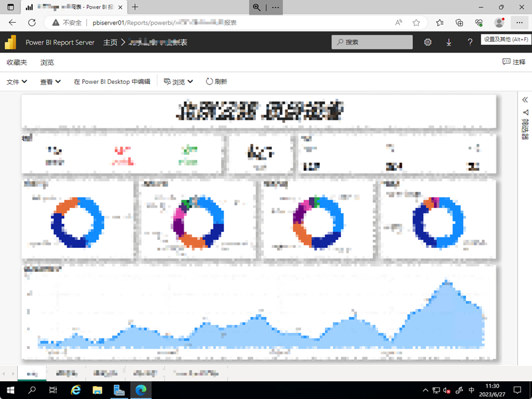The image size is (532, 399).
Task: Click the browser favorites star icon
Action: (416, 22)
